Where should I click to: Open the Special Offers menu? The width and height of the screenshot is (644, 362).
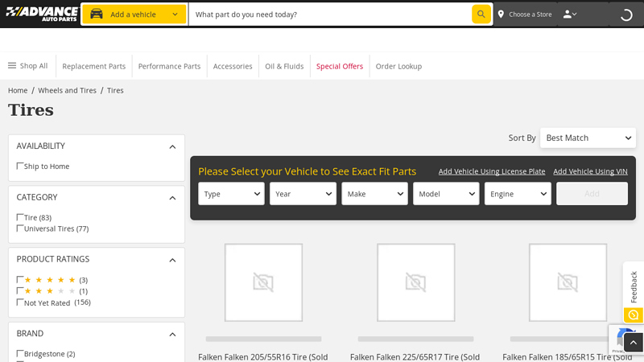click(x=340, y=66)
